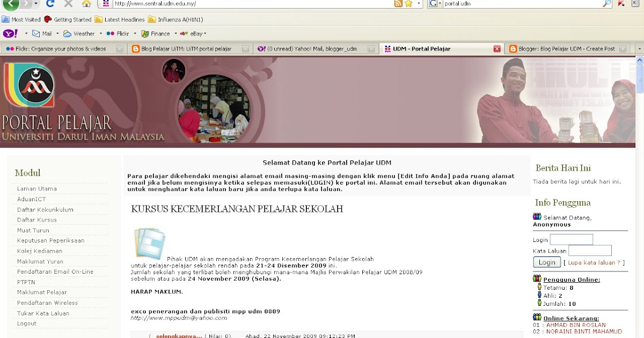The image size is (644, 338).
Task: Stop loading with the X icon
Action: (x=68, y=4)
